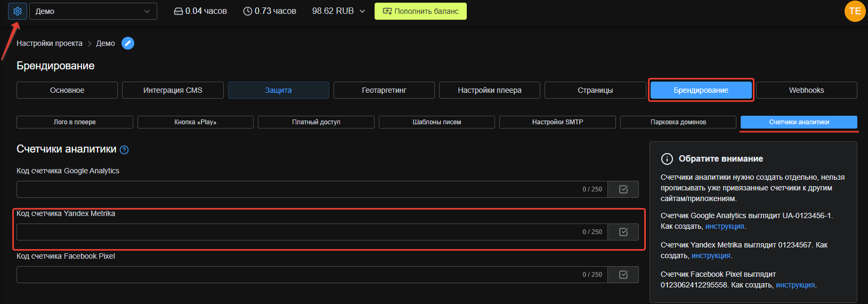868x304 pixels.
Task: Click the Google Analytics code input field
Action: tap(312, 189)
